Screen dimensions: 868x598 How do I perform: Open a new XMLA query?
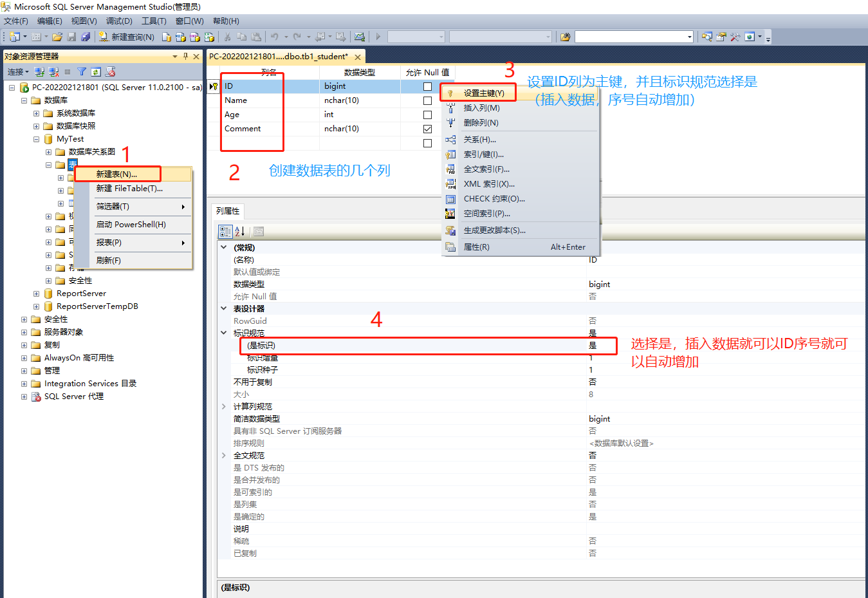pyautogui.click(x=209, y=37)
